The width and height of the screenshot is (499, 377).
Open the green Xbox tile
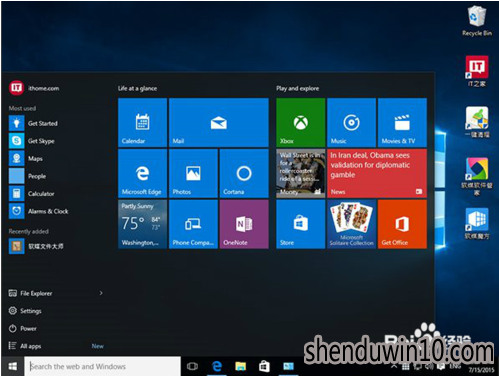tap(301, 122)
